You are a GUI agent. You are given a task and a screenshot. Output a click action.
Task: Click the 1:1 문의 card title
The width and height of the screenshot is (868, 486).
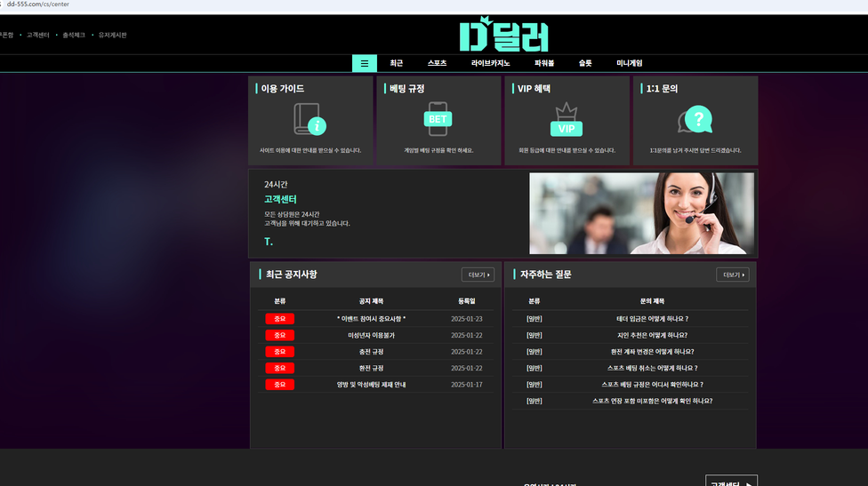[662, 89]
